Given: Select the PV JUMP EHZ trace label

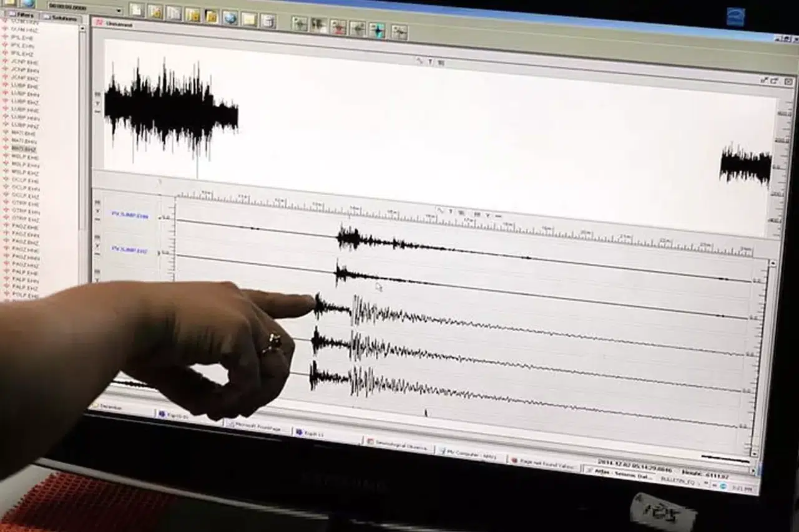Looking at the screenshot, I should pyautogui.click(x=129, y=249).
